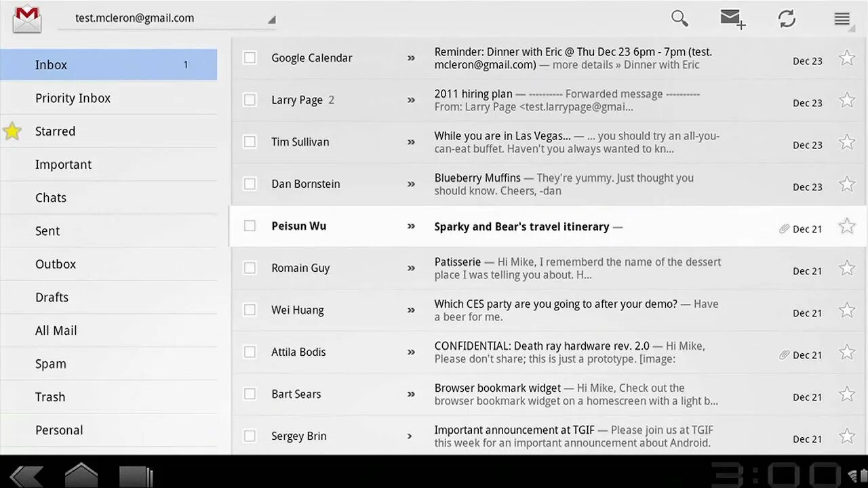Click the attachment paperclip on Attila Bodis email

pos(785,355)
